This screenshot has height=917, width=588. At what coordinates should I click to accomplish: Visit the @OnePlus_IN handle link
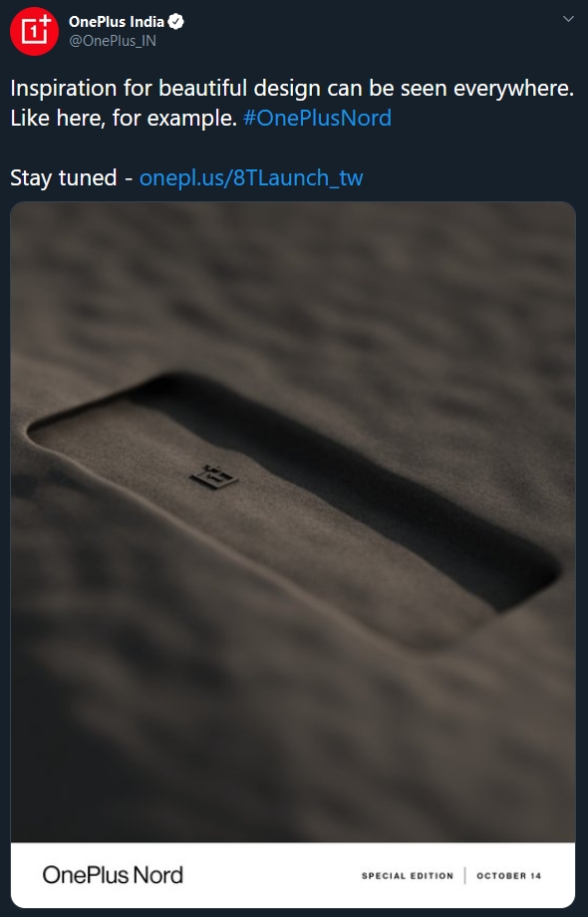pyautogui.click(x=113, y=41)
